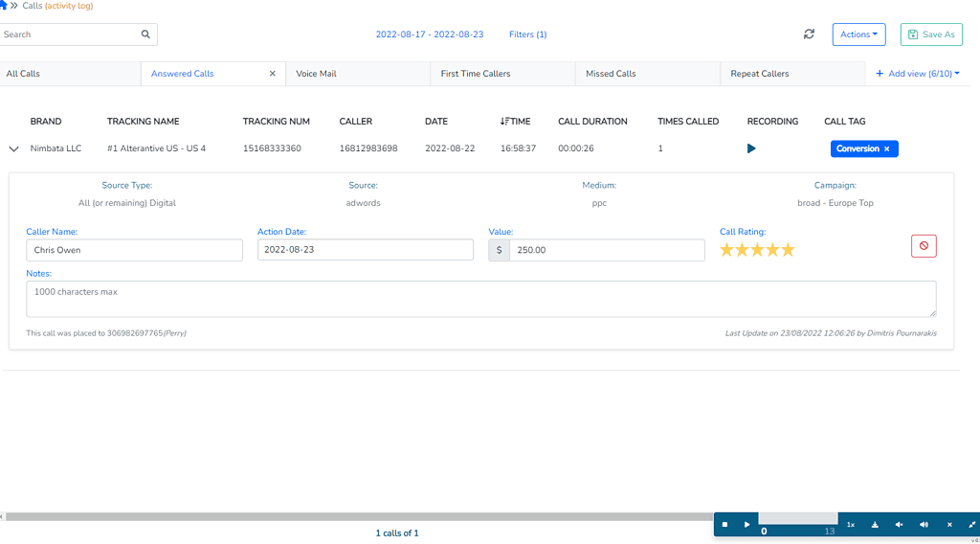
Task: Click the Action Date field
Action: 365,249
